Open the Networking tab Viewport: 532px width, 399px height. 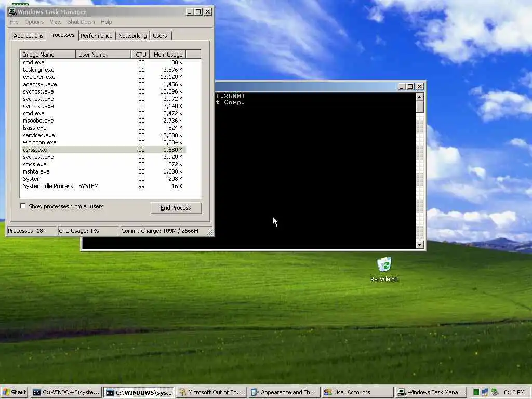pos(132,36)
